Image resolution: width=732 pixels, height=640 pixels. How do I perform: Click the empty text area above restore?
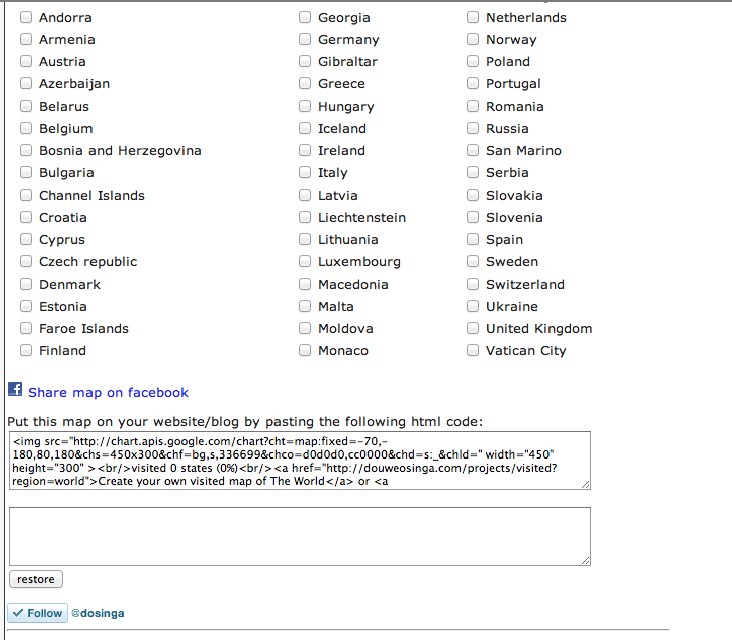pyautogui.click(x=299, y=536)
